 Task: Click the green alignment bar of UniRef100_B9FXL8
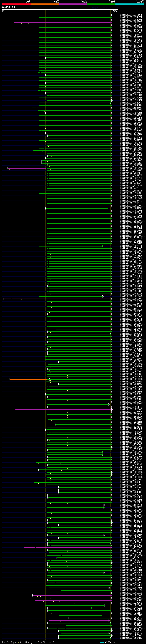click(x=75, y=73)
